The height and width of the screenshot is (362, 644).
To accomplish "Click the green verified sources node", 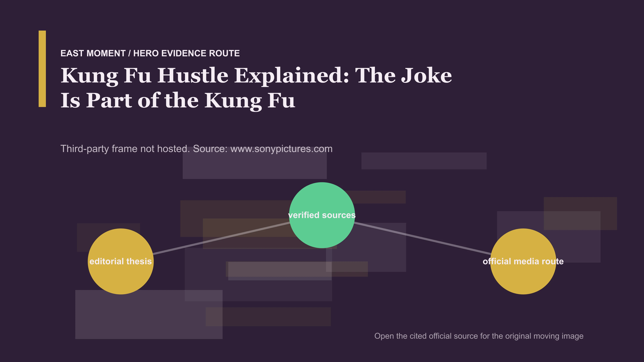I will (322, 215).
